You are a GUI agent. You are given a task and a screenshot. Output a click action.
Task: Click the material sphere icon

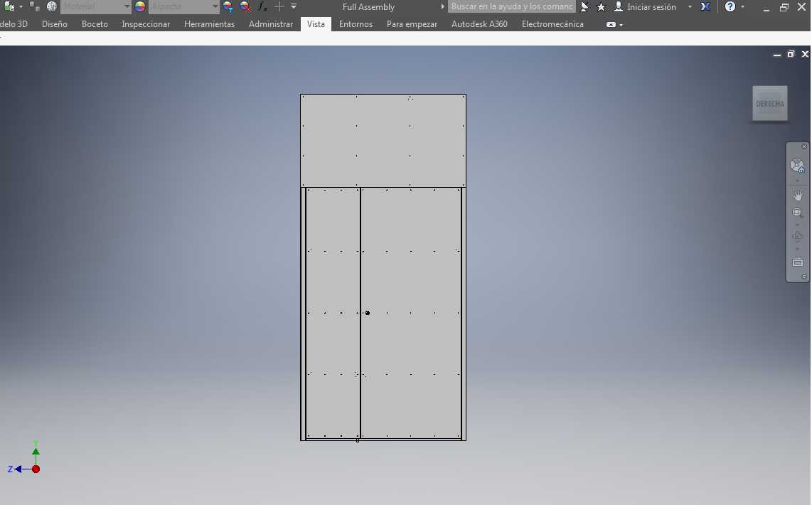(x=52, y=6)
